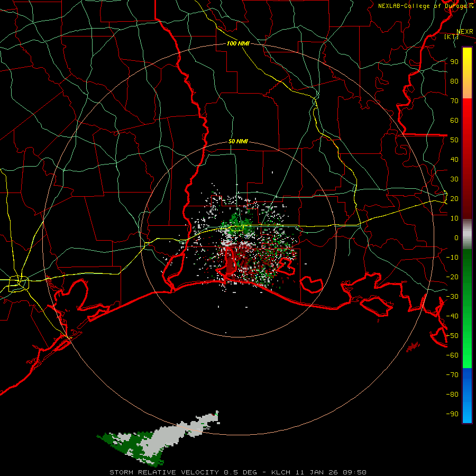Click the -10 value on velocity scale
This screenshot has width=476, height=476.
coord(452,258)
